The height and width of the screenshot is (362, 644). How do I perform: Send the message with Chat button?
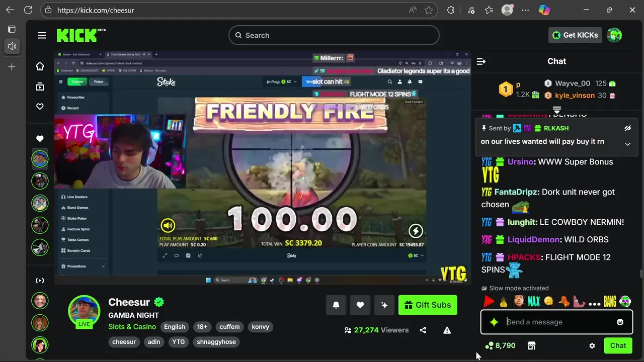pyautogui.click(x=618, y=345)
